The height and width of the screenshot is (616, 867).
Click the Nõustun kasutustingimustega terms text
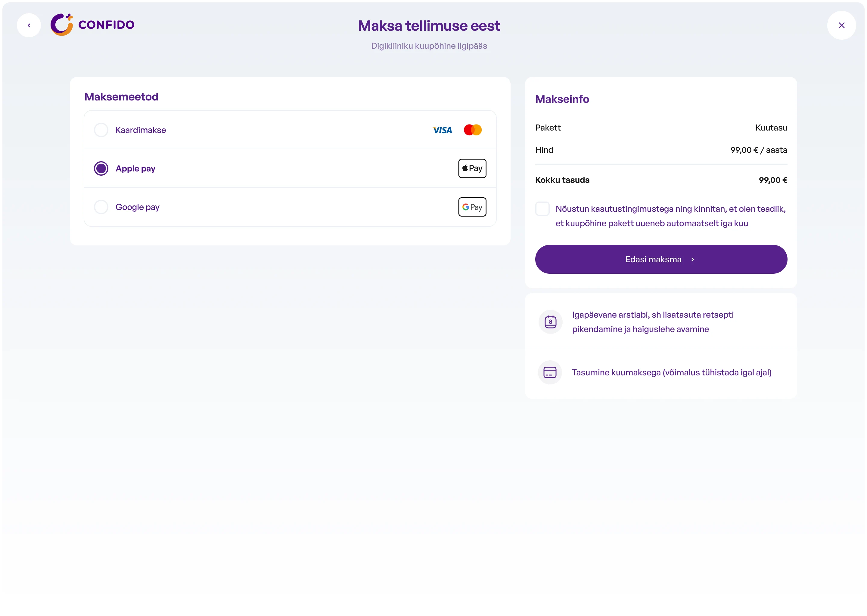670,216
